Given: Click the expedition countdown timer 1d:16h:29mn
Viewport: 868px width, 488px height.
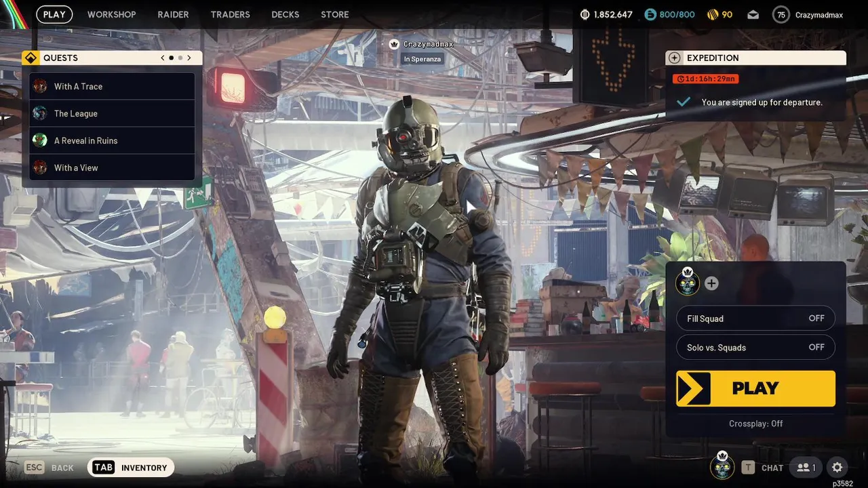Looking at the screenshot, I should [706, 79].
